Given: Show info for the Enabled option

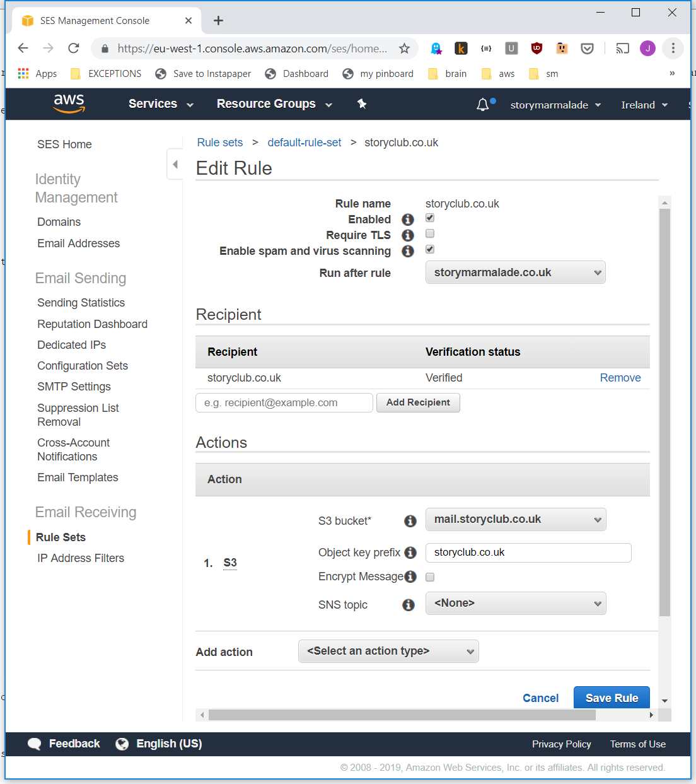Looking at the screenshot, I should tap(408, 219).
